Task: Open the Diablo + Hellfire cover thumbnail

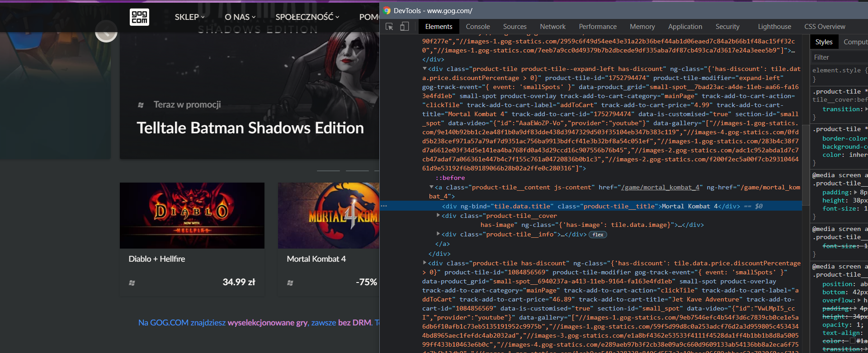Action: (192, 216)
